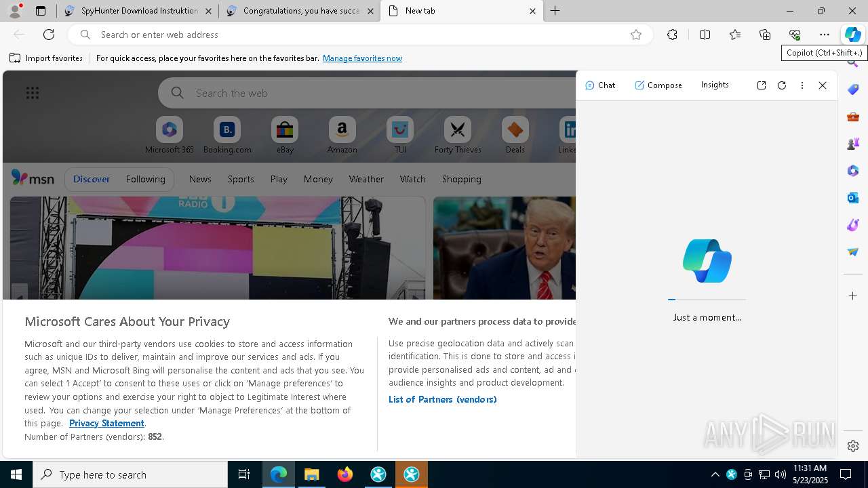This screenshot has height=488, width=868.
Task: Open Tools briefcase sidebar icon
Action: point(853,117)
